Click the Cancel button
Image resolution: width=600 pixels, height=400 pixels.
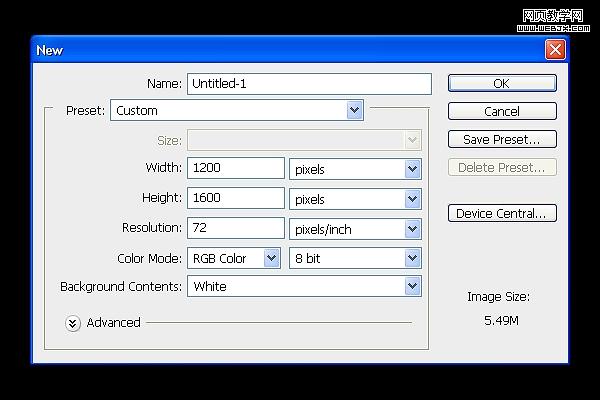502,111
